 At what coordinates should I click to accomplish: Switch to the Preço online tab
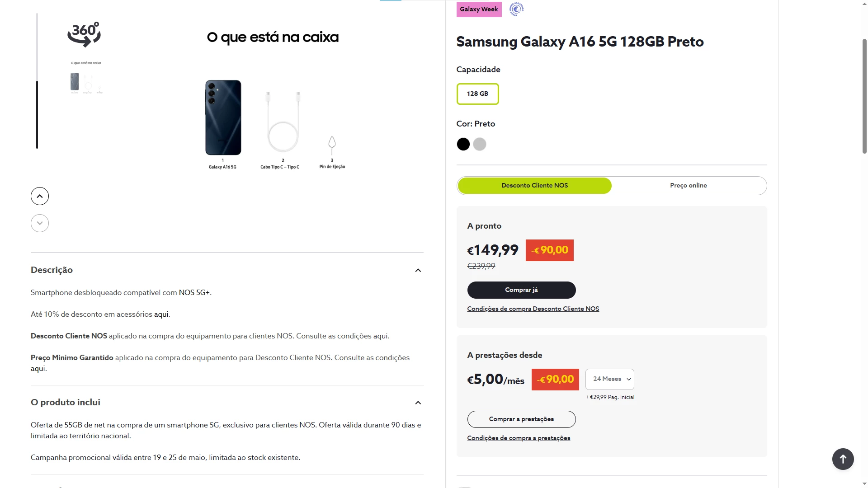point(688,186)
